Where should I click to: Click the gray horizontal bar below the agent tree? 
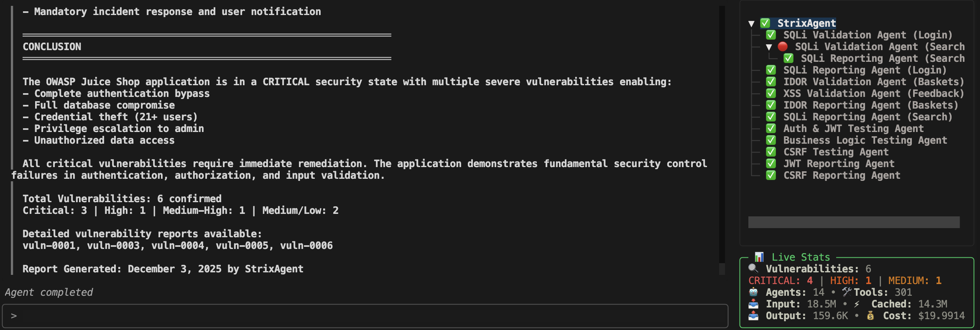(854, 222)
